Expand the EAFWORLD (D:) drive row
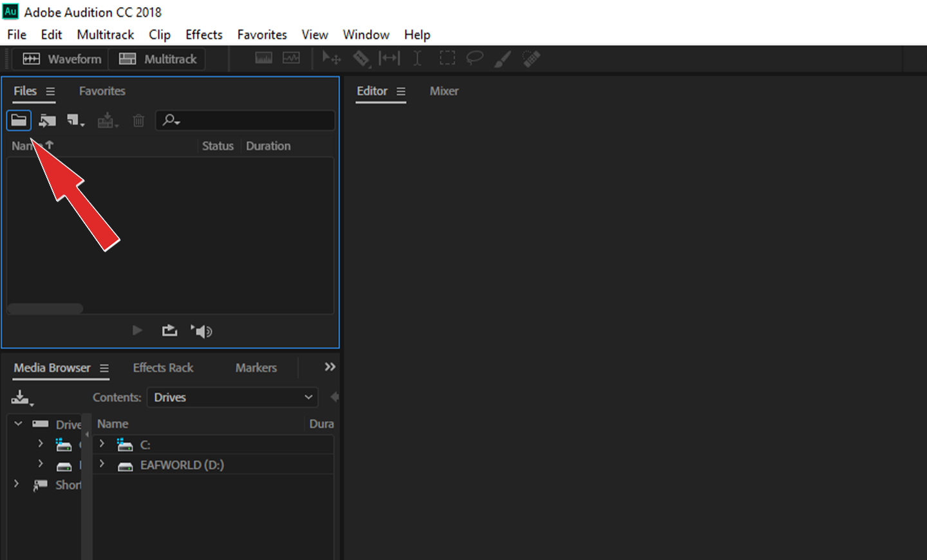Screen dimensions: 927x560 click(102, 463)
